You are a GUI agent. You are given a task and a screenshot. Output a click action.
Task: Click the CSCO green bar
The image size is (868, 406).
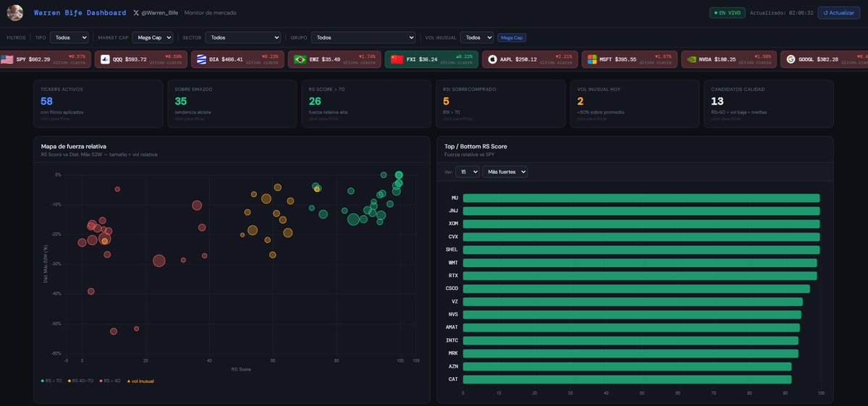tap(636, 289)
